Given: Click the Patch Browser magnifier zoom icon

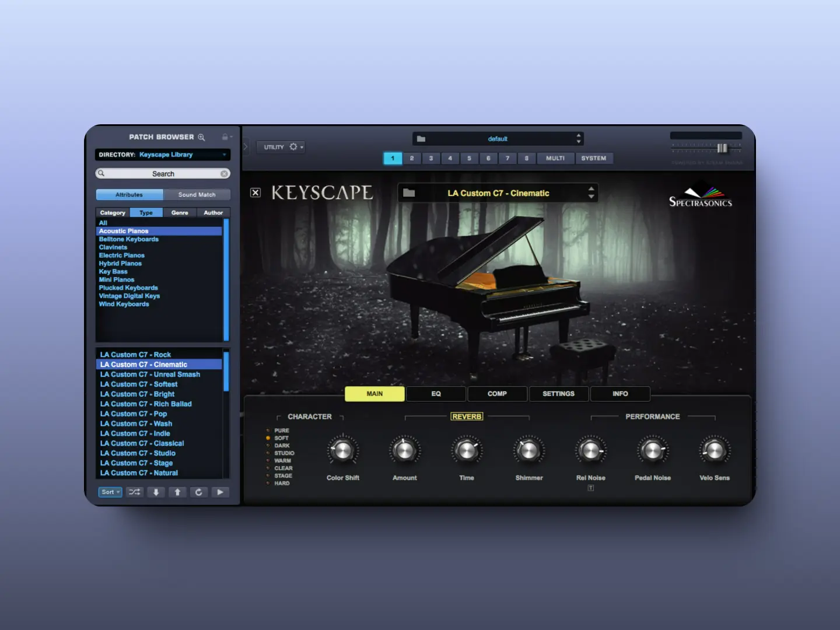Looking at the screenshot, I should pos(201,137).
